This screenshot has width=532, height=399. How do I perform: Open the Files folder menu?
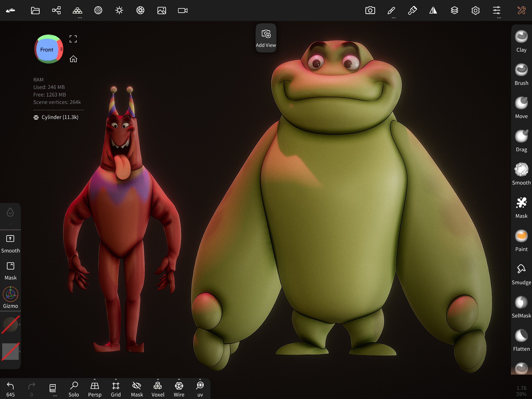(x=35, y=11)
